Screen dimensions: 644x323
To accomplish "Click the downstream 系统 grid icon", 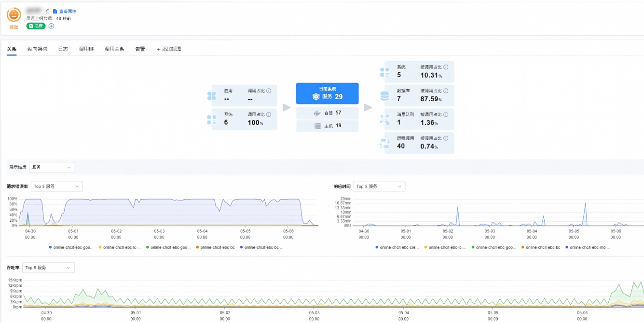I will (384, 72).
